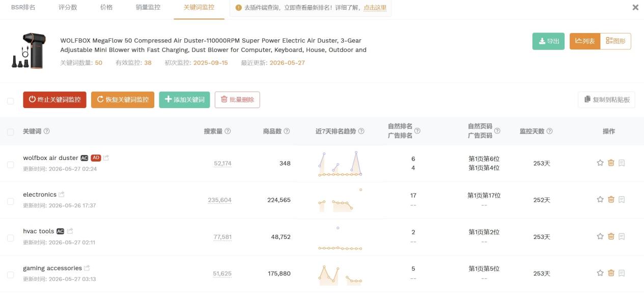Click 第1页第17位 page position

(484, 196)
